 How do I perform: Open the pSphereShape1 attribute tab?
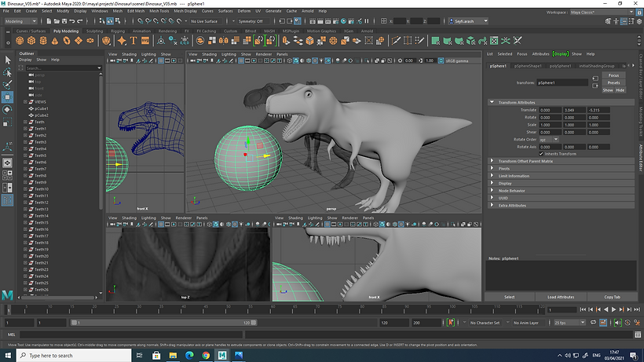(x=528, y=66)
